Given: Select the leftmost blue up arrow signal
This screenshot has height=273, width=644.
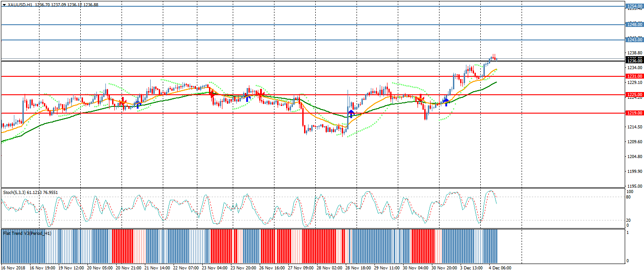Looking at the screenshot, I should pyautogui.click(x=139, y=105).
